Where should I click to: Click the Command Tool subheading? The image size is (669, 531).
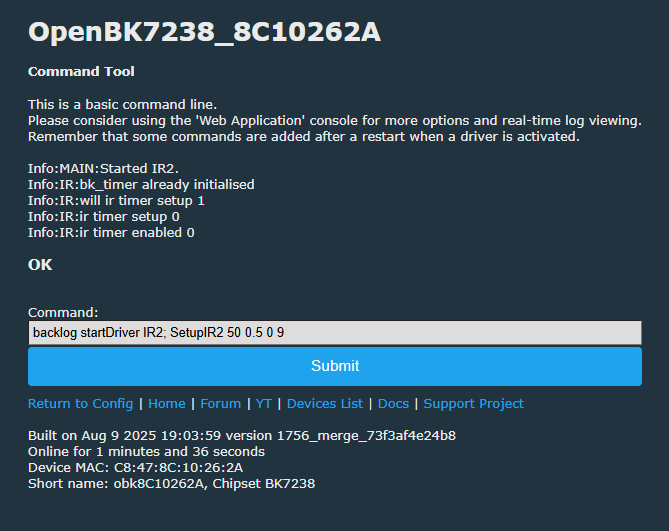81,72
